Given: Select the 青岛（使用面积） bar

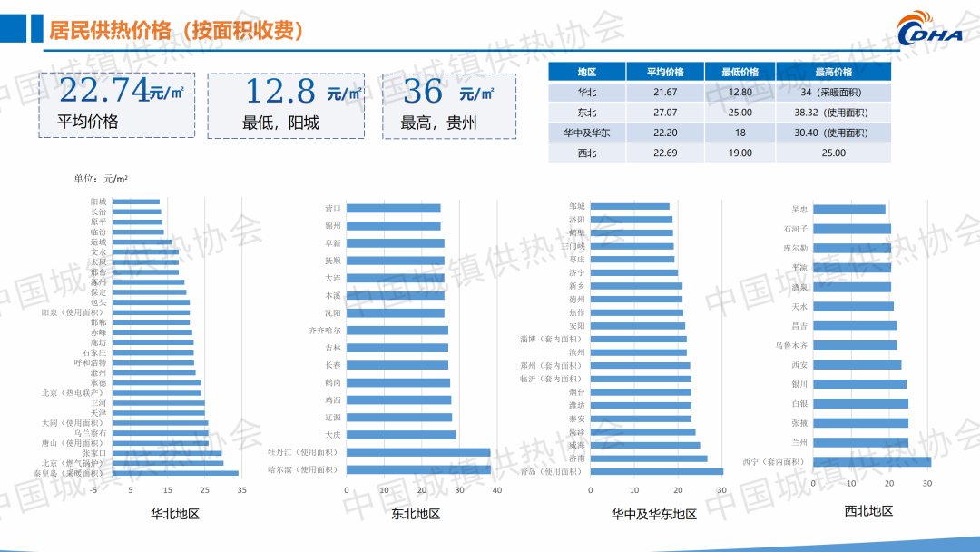Looking at the screenshot, I should pyautogui.click(x=656, y=471).
